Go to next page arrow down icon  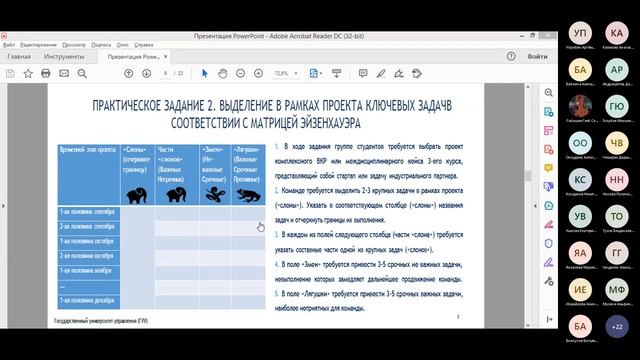(x=147, y=73)
